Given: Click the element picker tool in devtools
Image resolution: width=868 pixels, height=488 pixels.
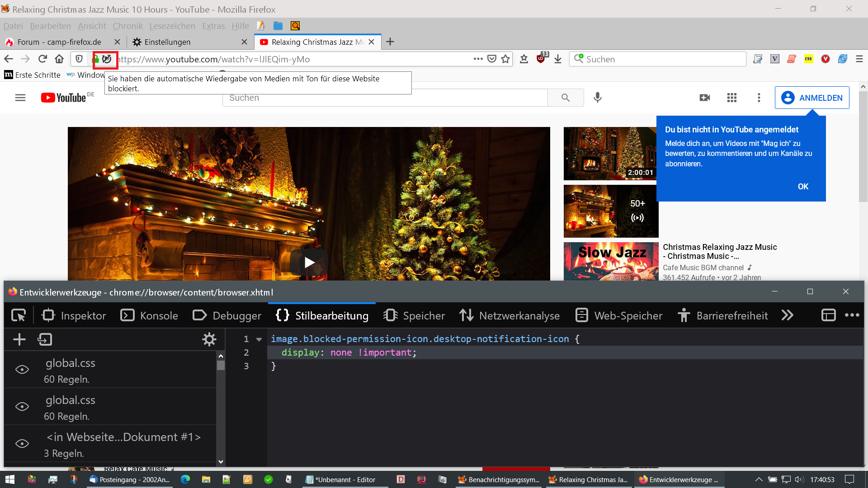Looking at the screenshot, I should tap(19, 315).
